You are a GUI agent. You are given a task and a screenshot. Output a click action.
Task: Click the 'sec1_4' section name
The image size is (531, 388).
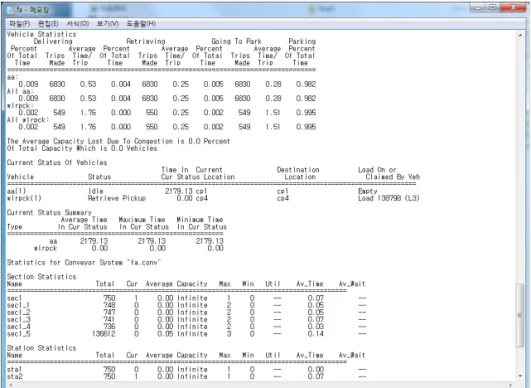click(x=19, y=327)
